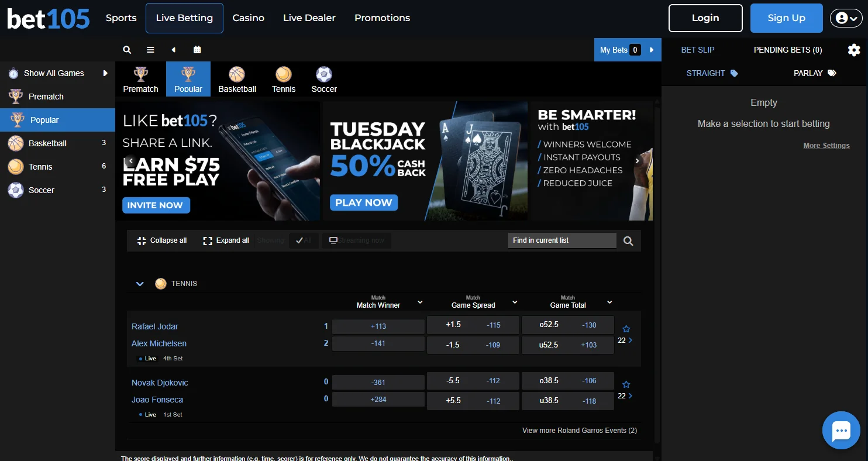Viewport: 868px width, 461px height.
Task: Click Collapse all button
Action: click(x=162, y=240)
